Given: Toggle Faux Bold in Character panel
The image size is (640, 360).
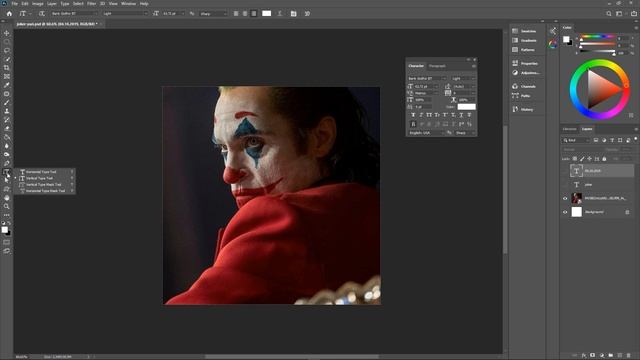Looking at the screenshot, I should (x=413, y=115).
